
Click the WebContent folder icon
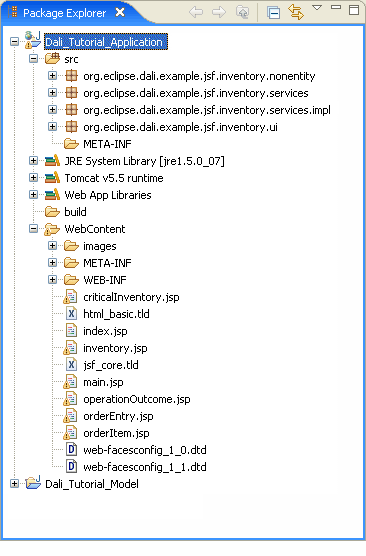[x=52, y=229]
